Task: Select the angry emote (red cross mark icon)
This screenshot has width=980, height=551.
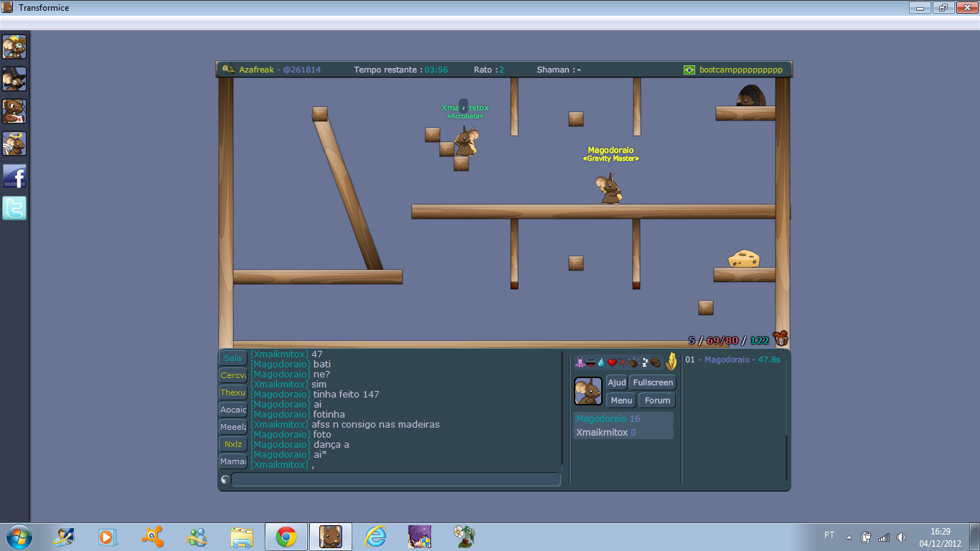Action: (x=623, y=362)
